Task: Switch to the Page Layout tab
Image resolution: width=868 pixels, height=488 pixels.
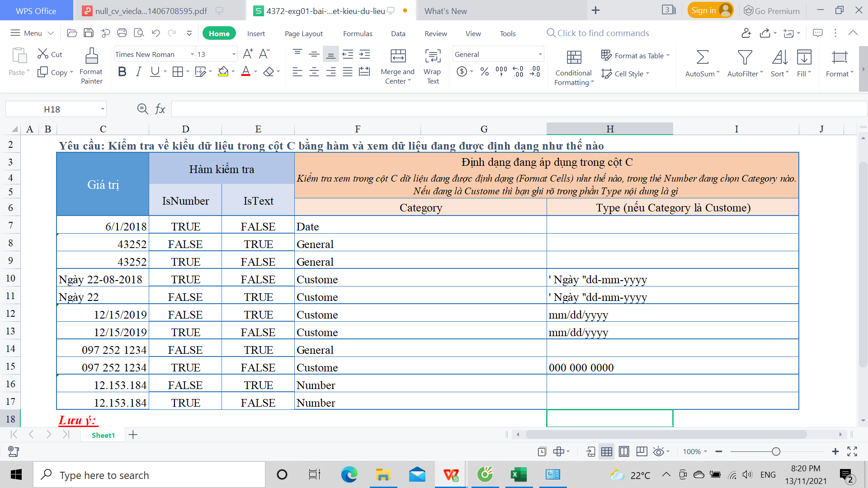Action: 303,33
